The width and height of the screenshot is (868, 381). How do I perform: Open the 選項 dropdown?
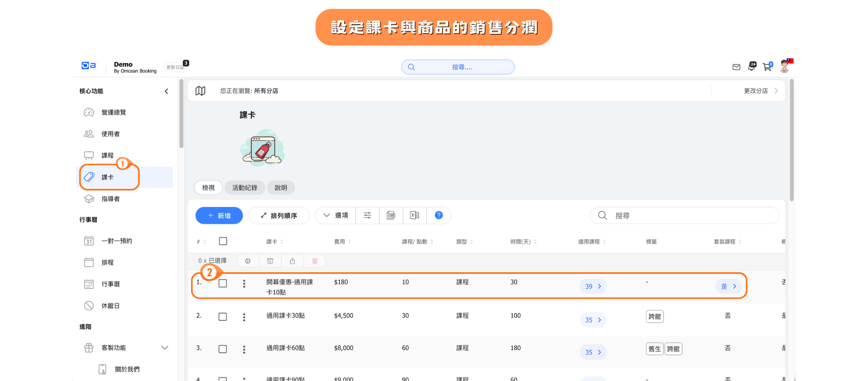pos(336,215)
